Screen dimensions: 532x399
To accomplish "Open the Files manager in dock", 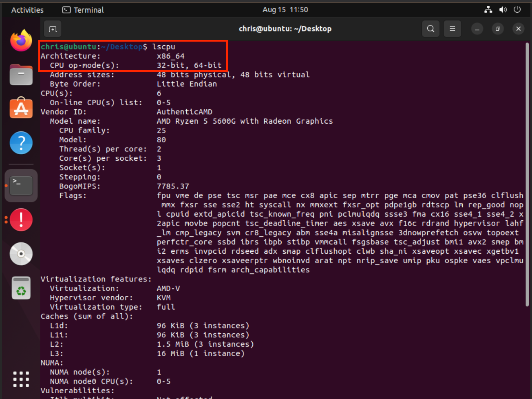I will click(x=21, y=75).
